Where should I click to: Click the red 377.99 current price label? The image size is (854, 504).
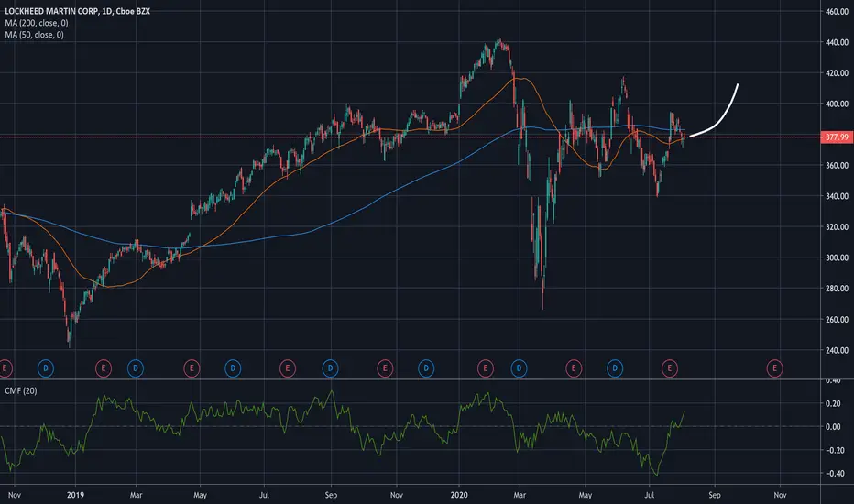click(x=837, y=137)
